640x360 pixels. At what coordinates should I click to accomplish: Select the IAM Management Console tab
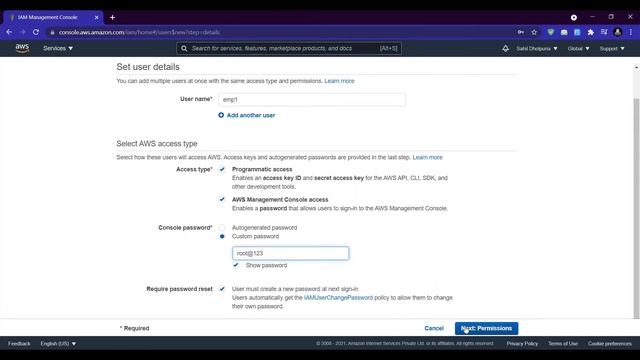pos(52,17)
